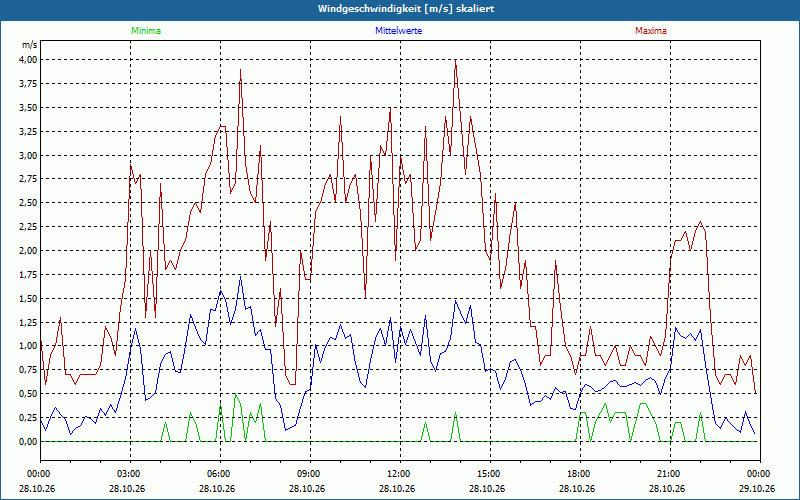Click the 29.10.26 date label
The height and width of the screenshot is (500, 800).
757,489
